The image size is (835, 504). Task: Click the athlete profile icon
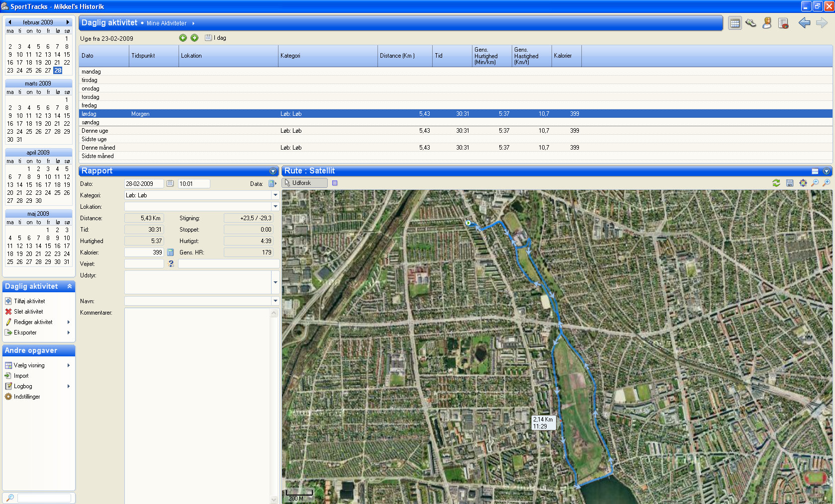point(767,23)
